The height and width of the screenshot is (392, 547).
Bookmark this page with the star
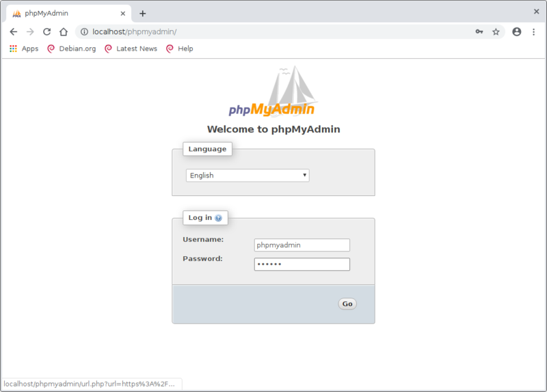point(496,31)
